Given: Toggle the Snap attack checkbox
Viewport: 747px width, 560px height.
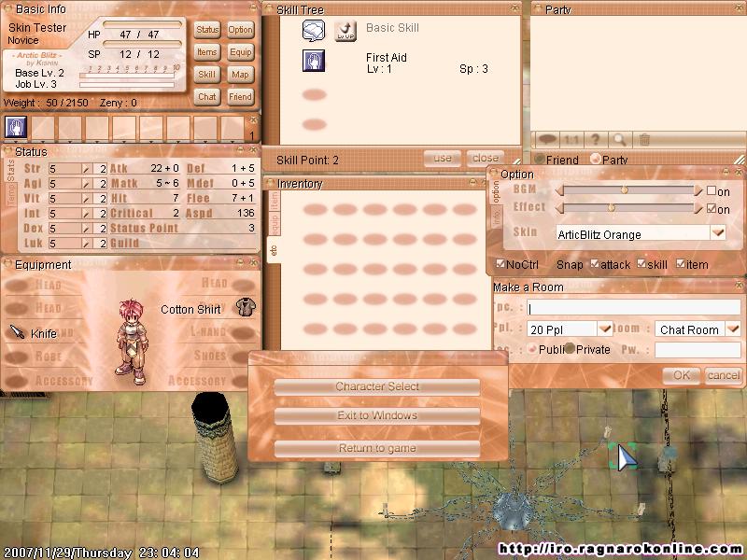Looking at the screenshot, I should 595,263.
